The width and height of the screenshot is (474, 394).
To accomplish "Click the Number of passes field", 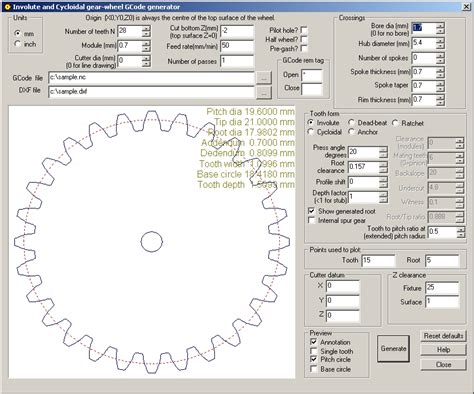I will [x=237, y=61].
